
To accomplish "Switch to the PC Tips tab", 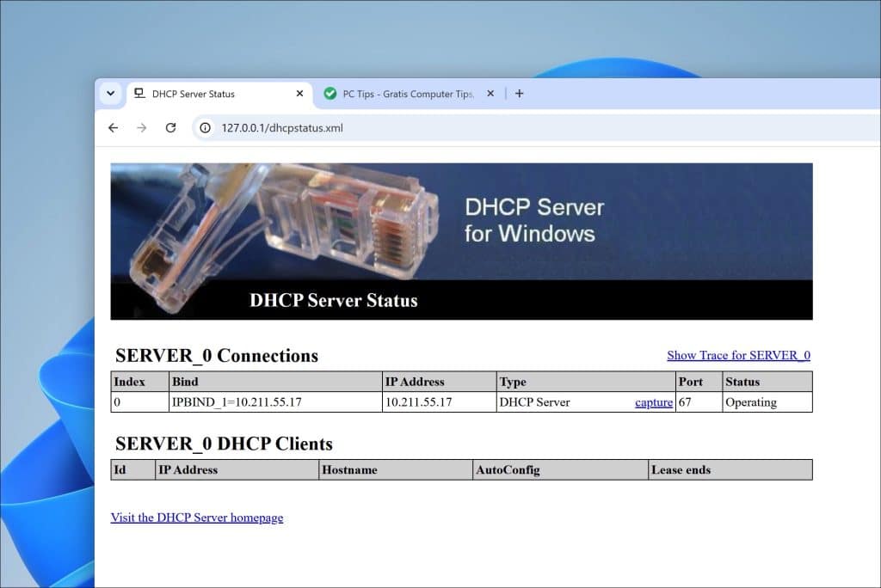I will pos(409,94).
